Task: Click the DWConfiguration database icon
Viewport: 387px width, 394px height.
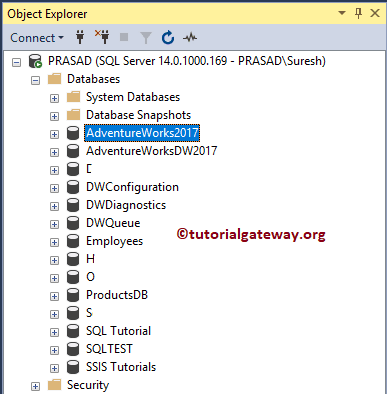Action: 73,187
